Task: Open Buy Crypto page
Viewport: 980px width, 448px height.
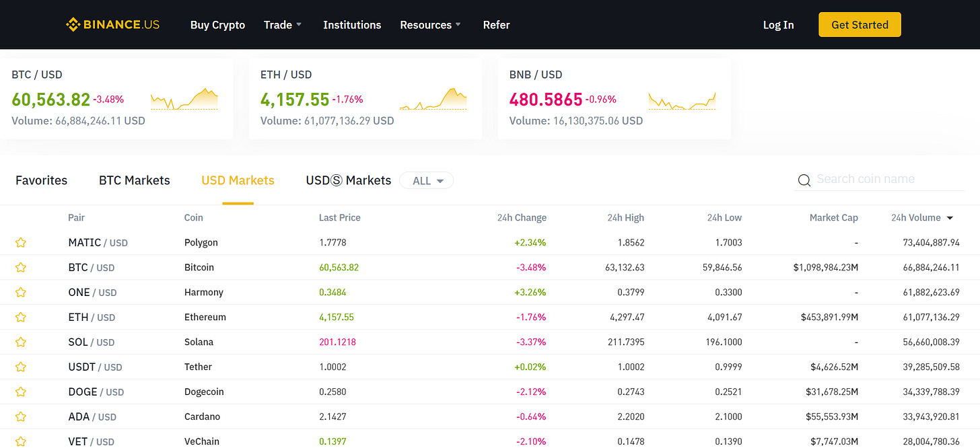Action: [217, 25]
